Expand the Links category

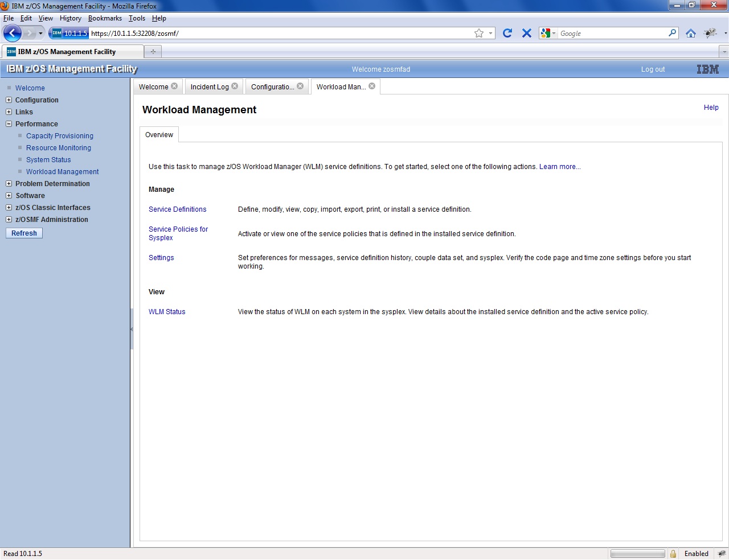[9, 112]
